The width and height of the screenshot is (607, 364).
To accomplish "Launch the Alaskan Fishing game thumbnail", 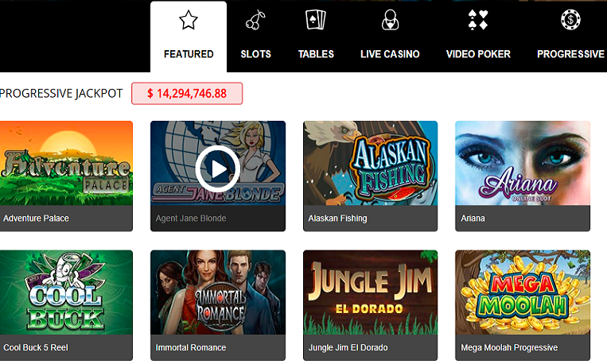I will pyautogui.click(x=371, y=163).
